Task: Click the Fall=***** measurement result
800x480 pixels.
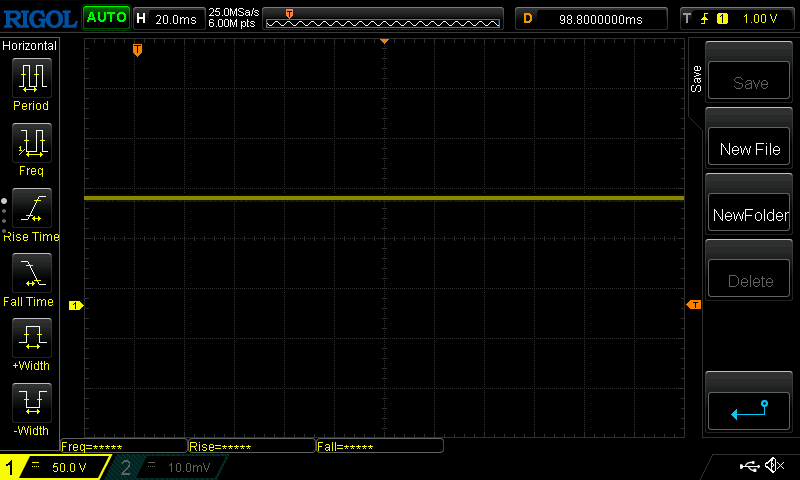Action: point(380,446)
